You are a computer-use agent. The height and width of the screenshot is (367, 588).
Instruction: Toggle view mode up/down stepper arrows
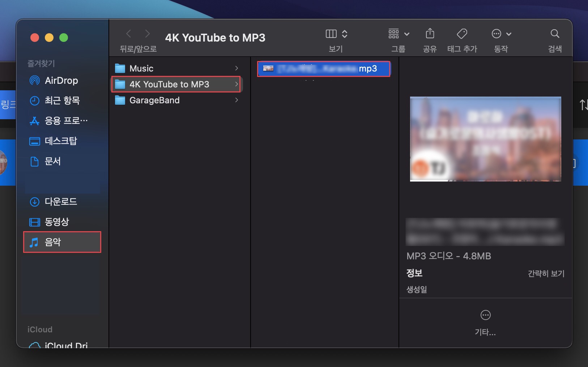[345, 34]
